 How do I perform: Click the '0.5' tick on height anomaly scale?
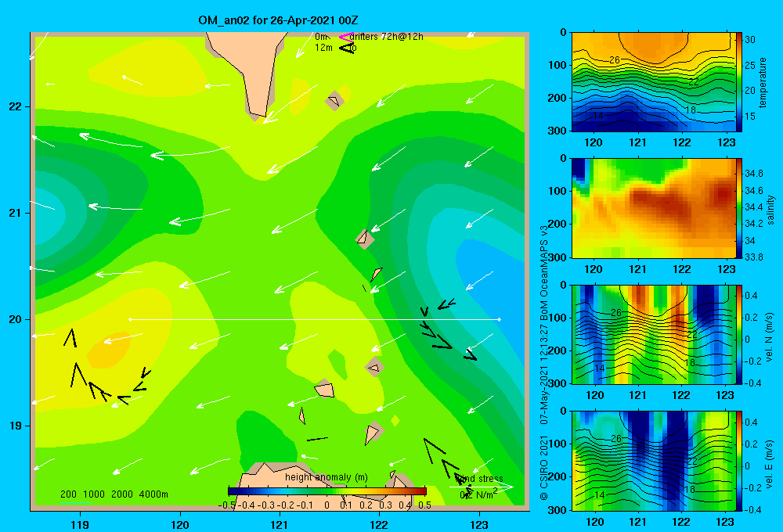pos(424,505)
